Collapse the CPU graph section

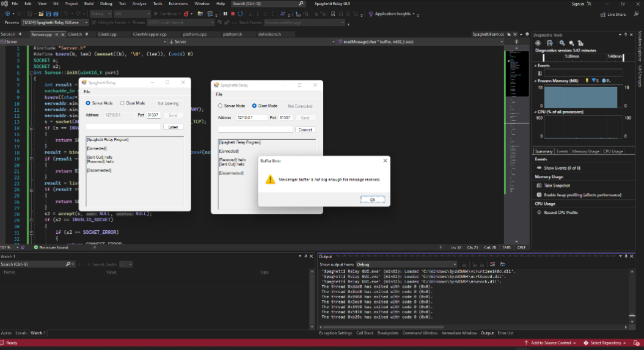click(x=535, y=112)
